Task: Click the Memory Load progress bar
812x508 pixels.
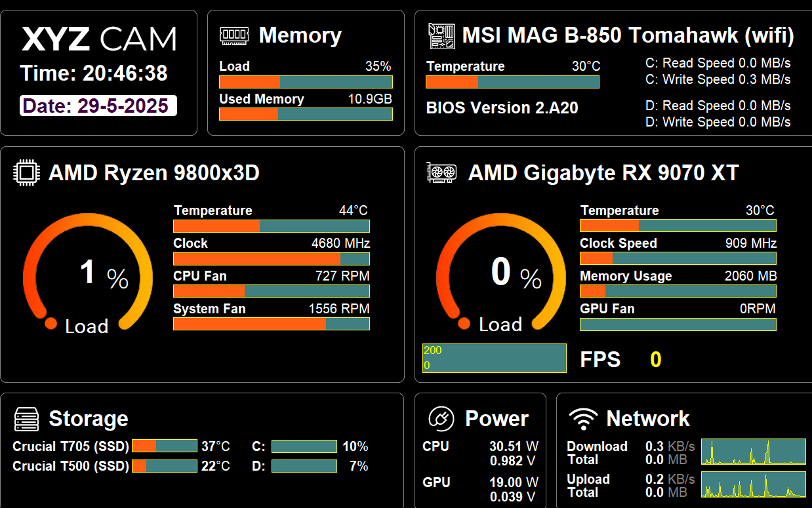Action: 306,82
